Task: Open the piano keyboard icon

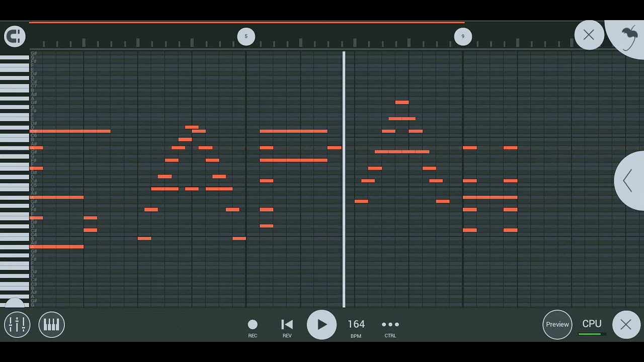Action: click(x=51, y=324)
